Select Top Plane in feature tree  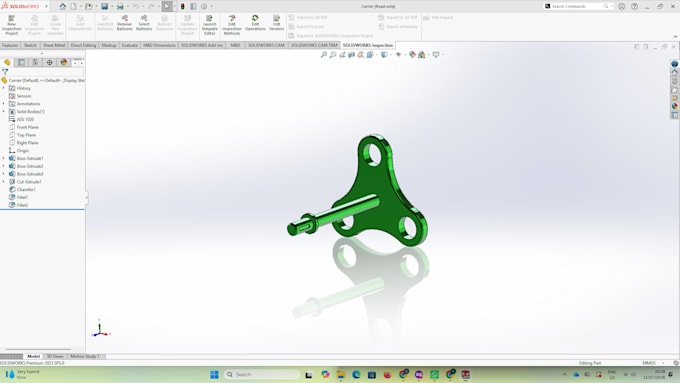(26, 135)
